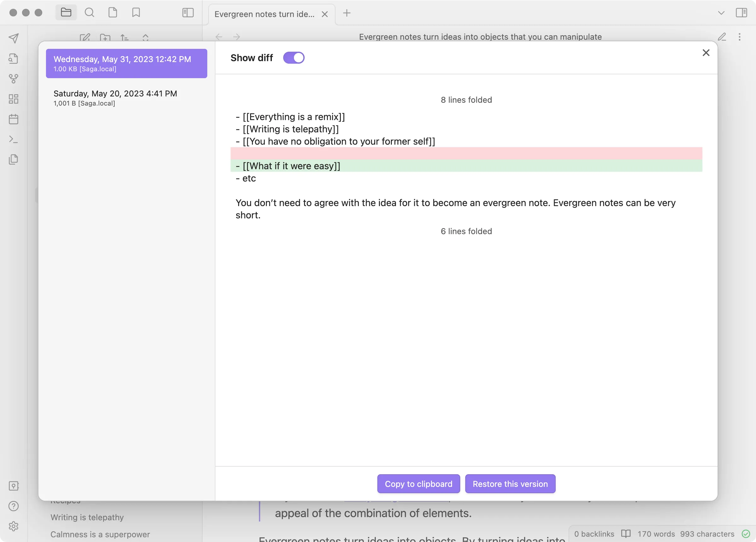This screenshot has height=542, width=756.
Task: Open the search icon in the top toolbar
Action: click(x=89, y=13)
